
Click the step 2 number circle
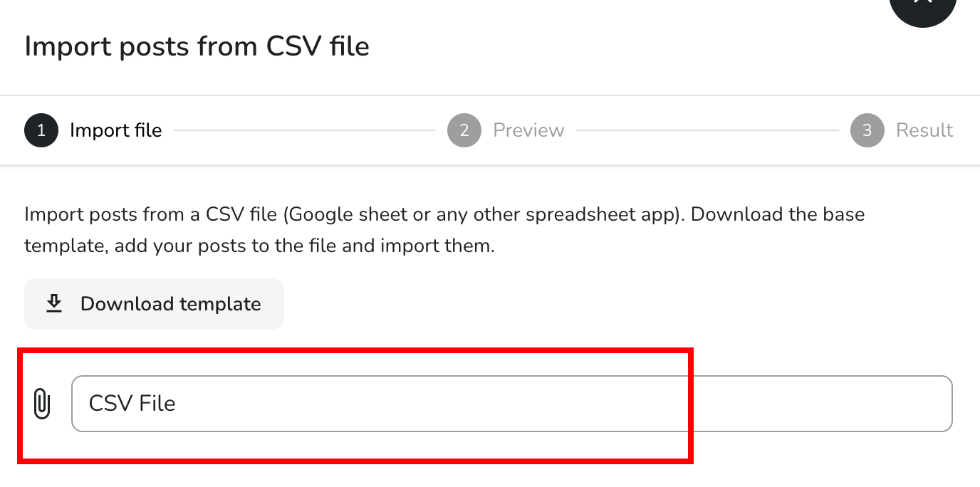pos(464,130)
